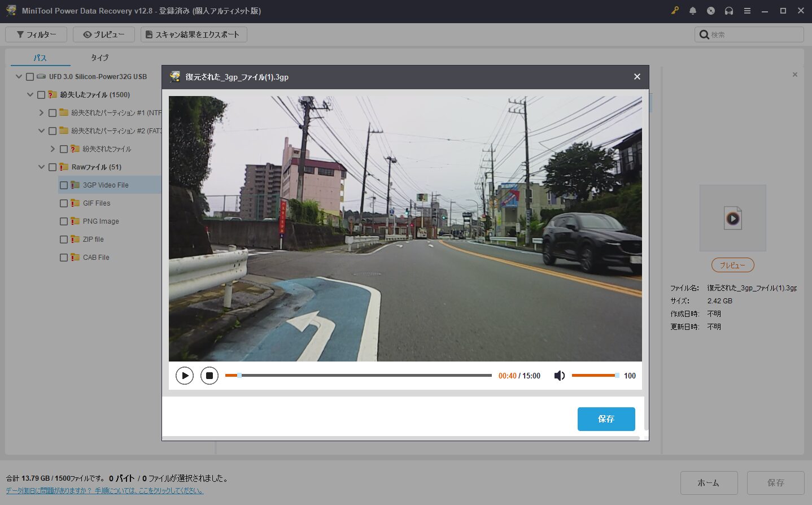Switch to the タイプ tab
The image size is (812, 505).
(99, 58)
